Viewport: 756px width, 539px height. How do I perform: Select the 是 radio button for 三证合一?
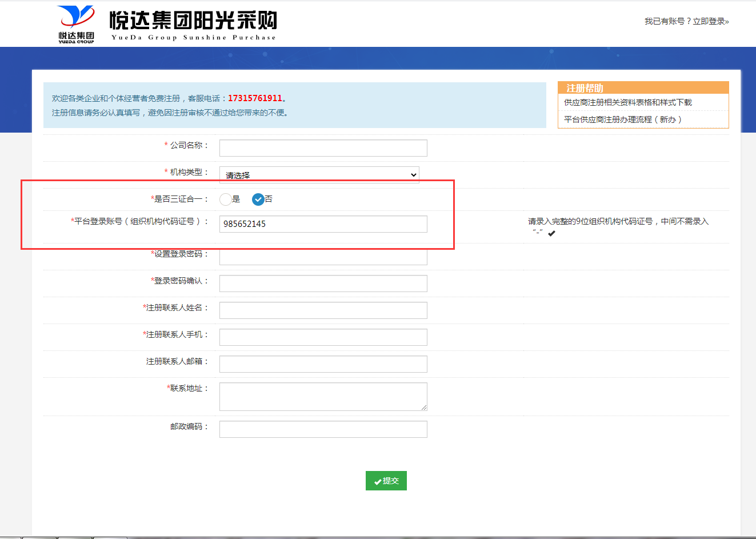[x=226, y=199]
